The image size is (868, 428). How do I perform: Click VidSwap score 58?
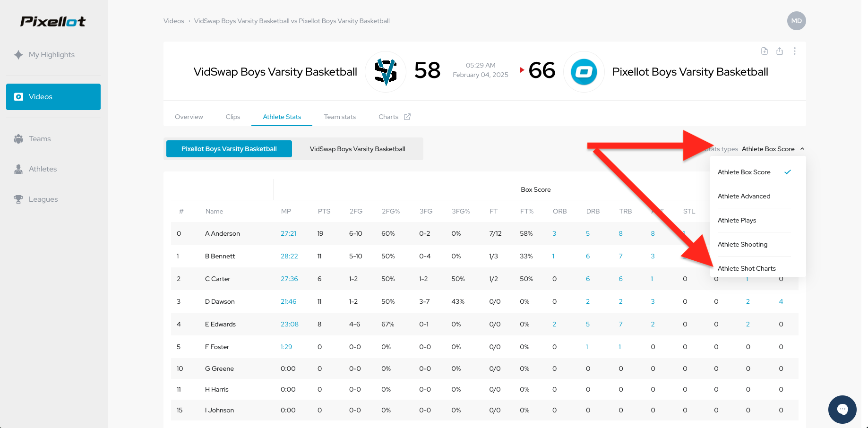coord(427,71)
